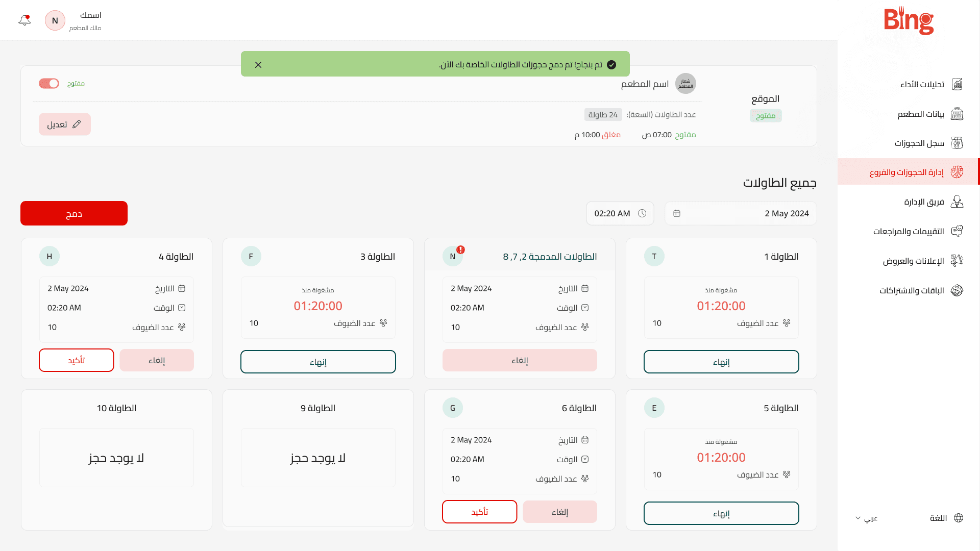980x551 pixels.
Task: Click the restaurant data building icon
Action: (x=957, y=114)
